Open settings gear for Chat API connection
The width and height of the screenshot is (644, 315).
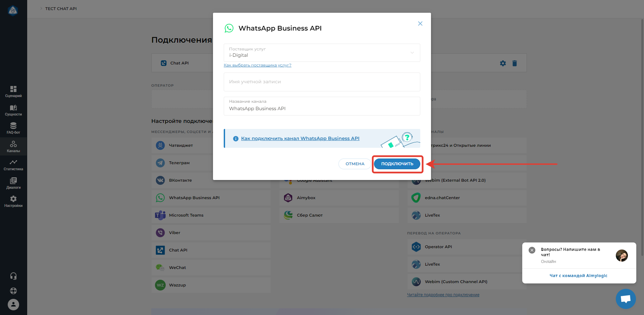pos(503,63)
